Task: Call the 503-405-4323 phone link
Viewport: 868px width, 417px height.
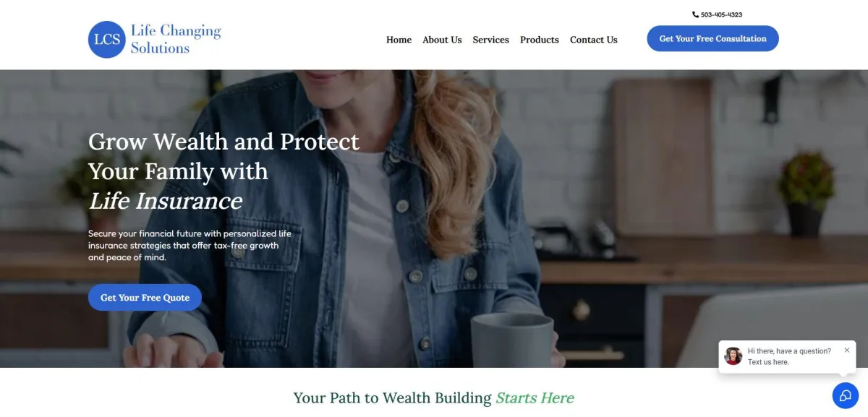Action: 721,14
